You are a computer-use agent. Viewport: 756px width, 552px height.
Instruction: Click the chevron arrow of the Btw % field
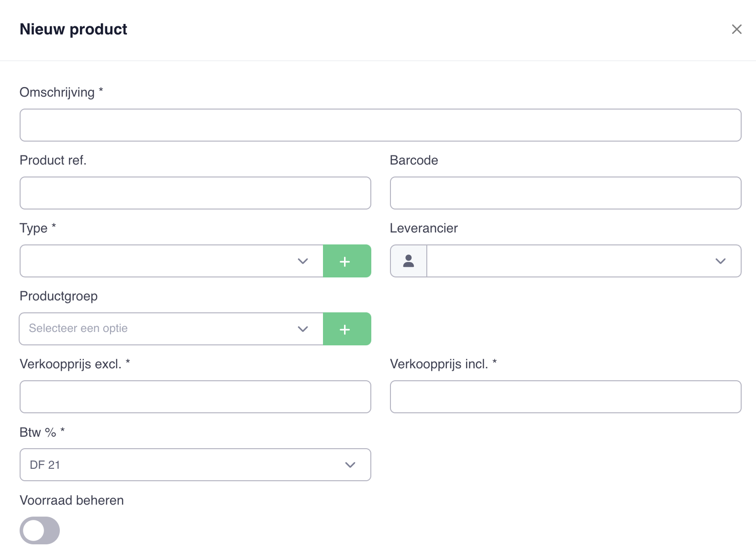[350, 465]
